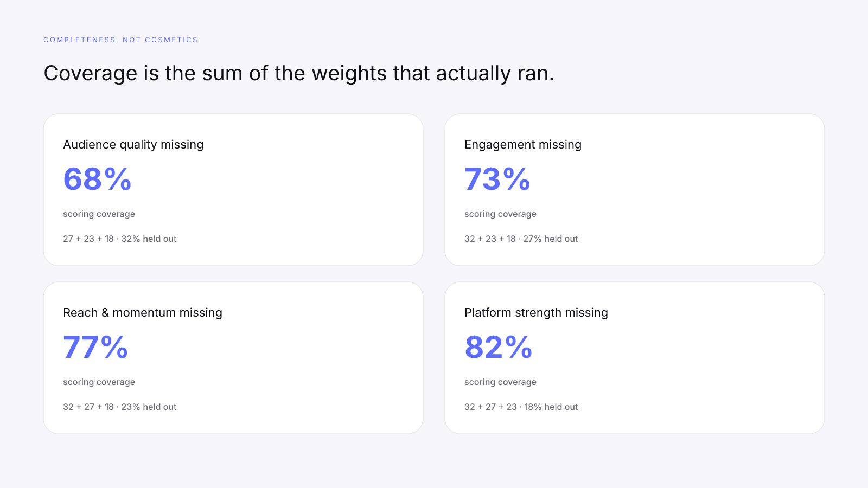Click the slide title about coverage
The height and width of the screenshot is (488, 868).
click(x=299, y=73)
